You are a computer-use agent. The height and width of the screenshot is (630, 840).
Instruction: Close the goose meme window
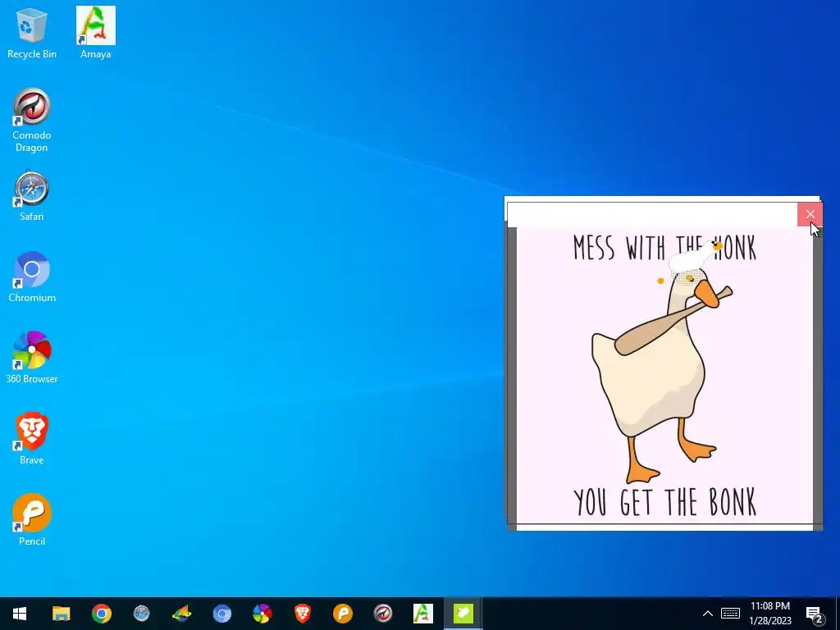(810, 214)
